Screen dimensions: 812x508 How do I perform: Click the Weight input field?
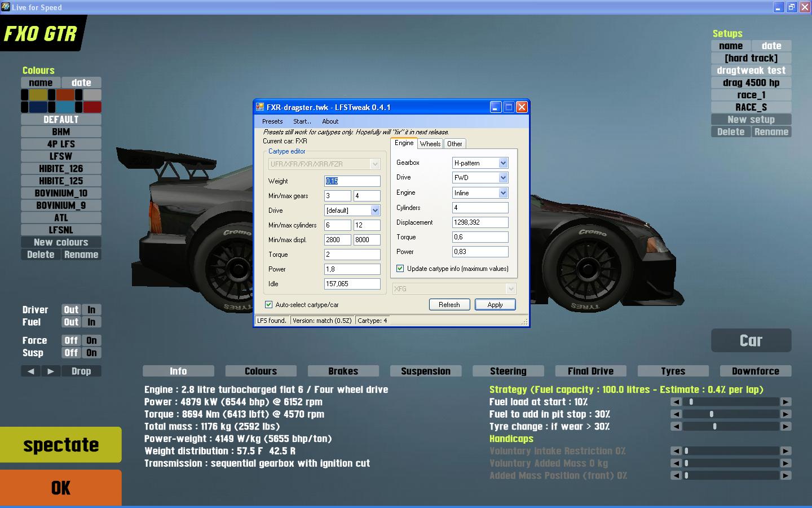tap(352, 181)
